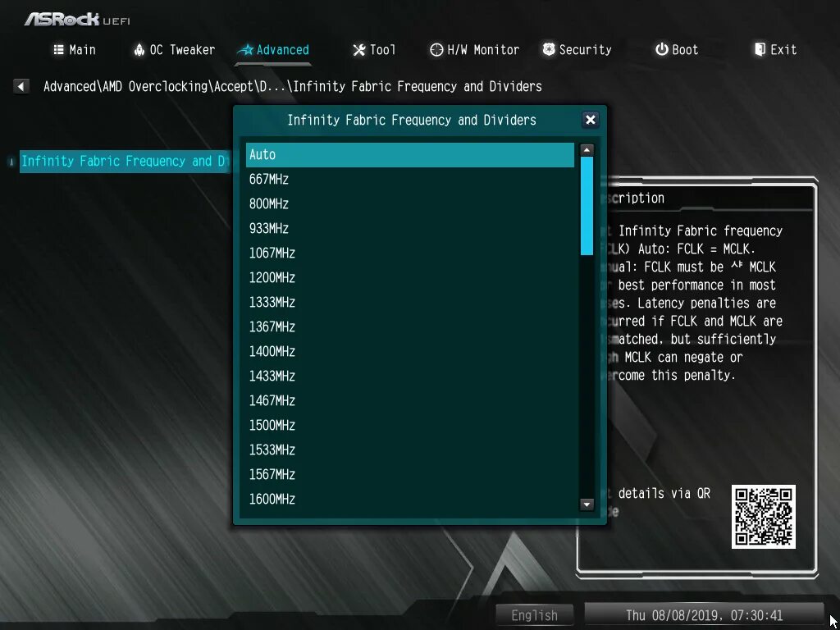The image size is (840, 630).
Task: Click the OC Tweaker hammer icon
Action: coord(139,49)
